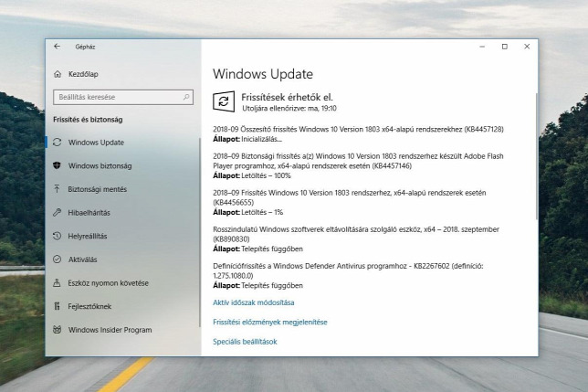588x392 pixels.
Task: Click the Eszköz nyomon követése person icon
Action: coord(57,283)
